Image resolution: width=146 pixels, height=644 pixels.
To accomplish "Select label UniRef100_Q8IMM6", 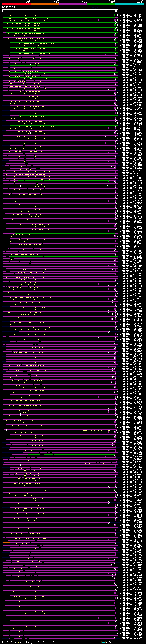I will [x=131, y=635].
